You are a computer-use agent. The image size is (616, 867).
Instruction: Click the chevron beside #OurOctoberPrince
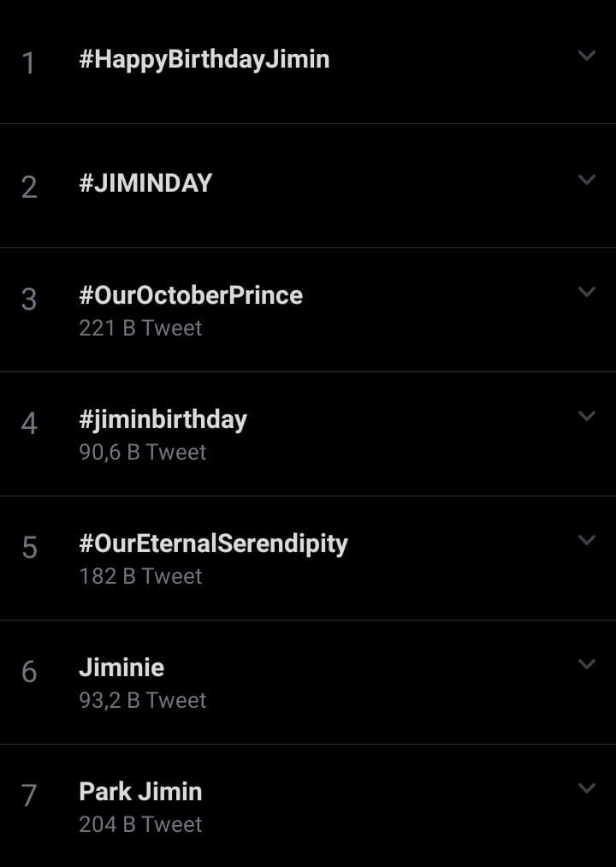[x=586, y=292]
